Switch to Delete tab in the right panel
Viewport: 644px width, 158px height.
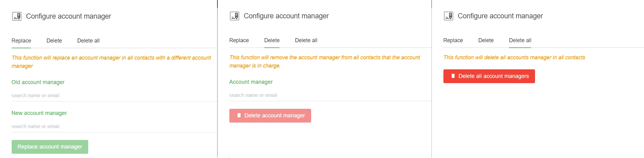(x=486, y=40)
